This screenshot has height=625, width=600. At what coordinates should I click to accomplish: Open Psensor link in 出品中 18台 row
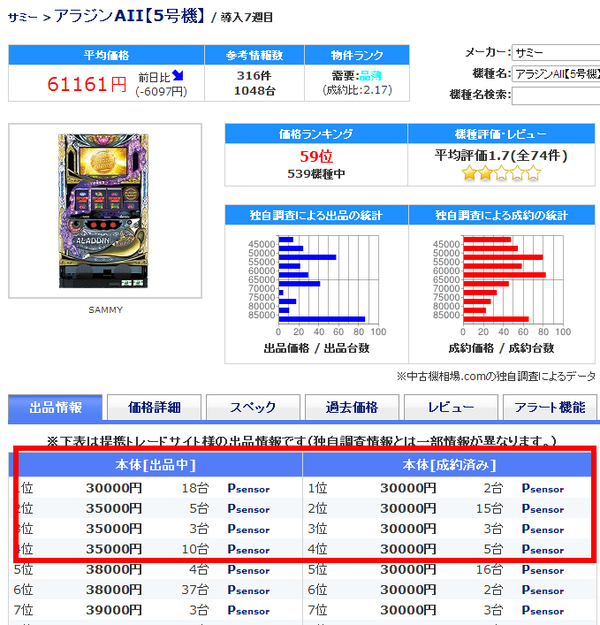248,488
